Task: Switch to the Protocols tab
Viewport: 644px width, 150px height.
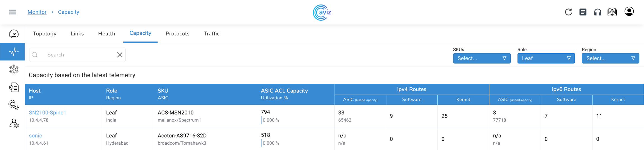Action: click(177, 34)
